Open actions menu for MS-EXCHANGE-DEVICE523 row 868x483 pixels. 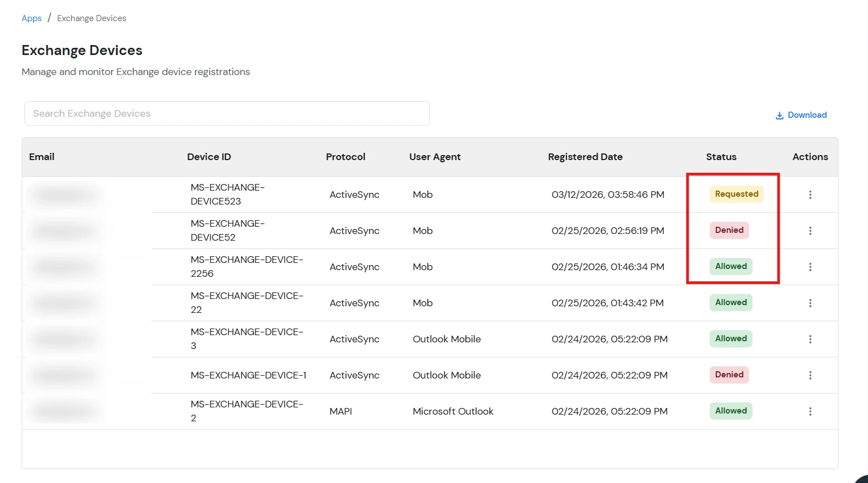point(810,195)
